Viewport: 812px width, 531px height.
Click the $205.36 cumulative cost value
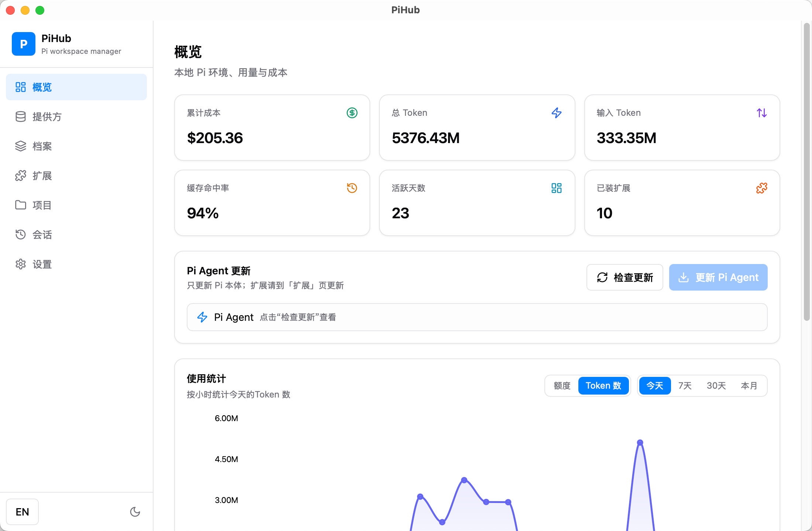pos(215,138)
